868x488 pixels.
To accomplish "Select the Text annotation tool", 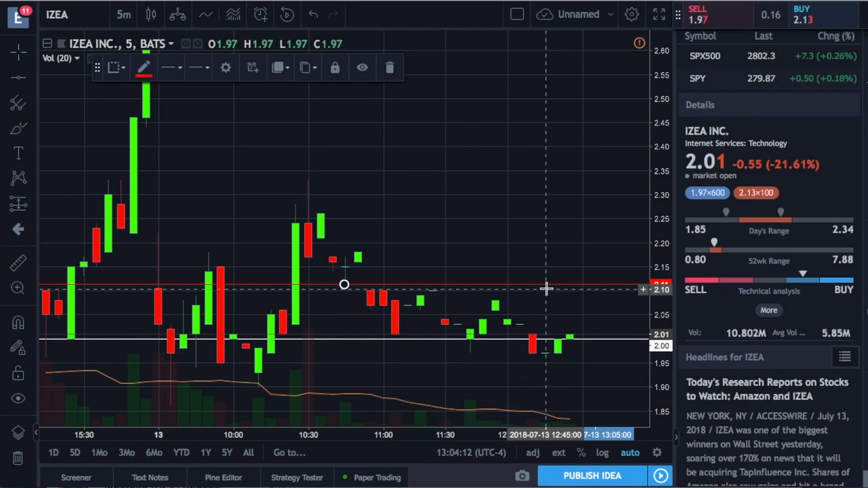I will click(x=18, y=153).
